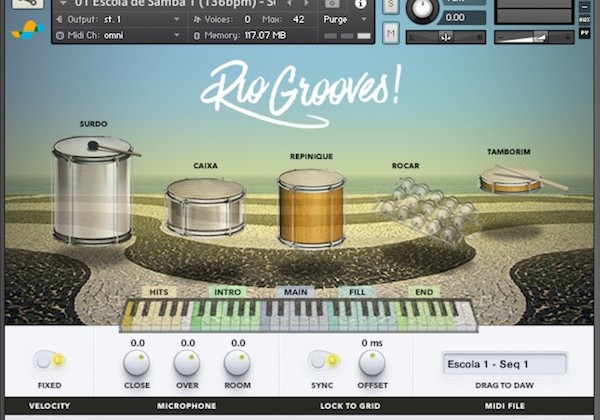The height and width of the screenshot is (420, 600).
Task: Click the Caixa snare drum
Action: [205, 208]
